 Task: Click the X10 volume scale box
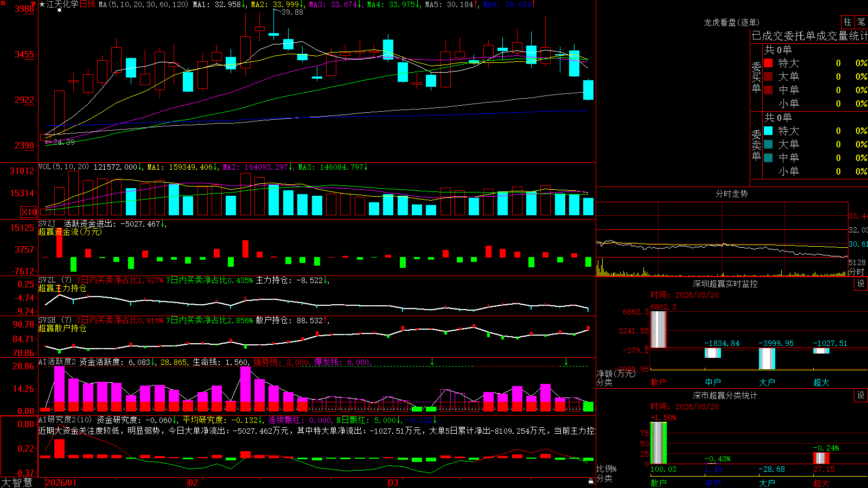coord(29,212)
